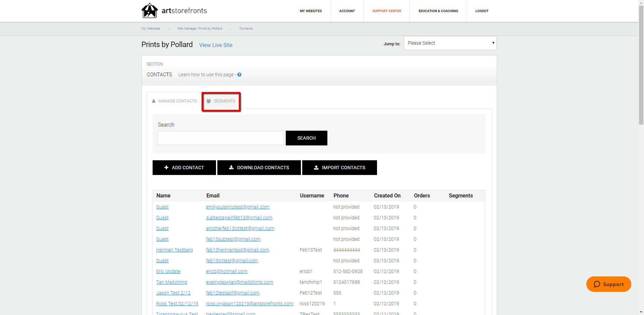644x315 pixels.
Task: Open the View Live Site link
Action: click(x=216, y=45)
